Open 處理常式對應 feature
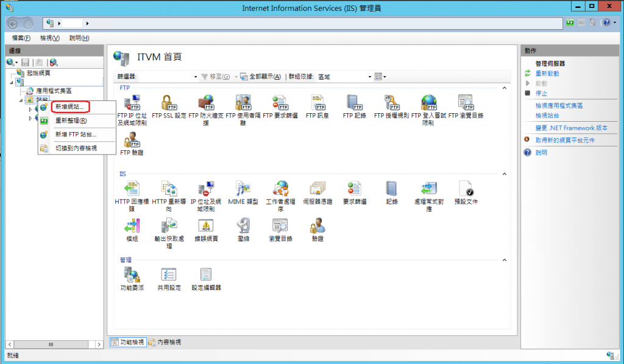Image resolution: width=624 pixels, height=364 pixels. 428,197
